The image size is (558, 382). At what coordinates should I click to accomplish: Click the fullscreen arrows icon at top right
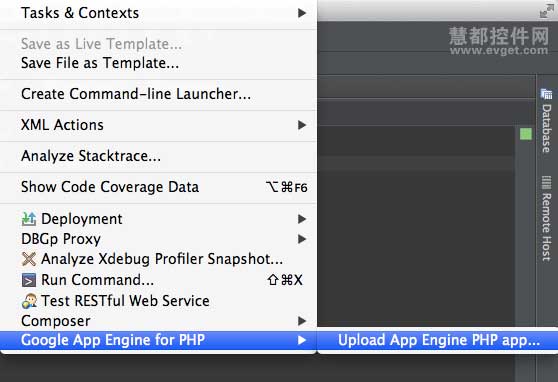coord(547,10)
